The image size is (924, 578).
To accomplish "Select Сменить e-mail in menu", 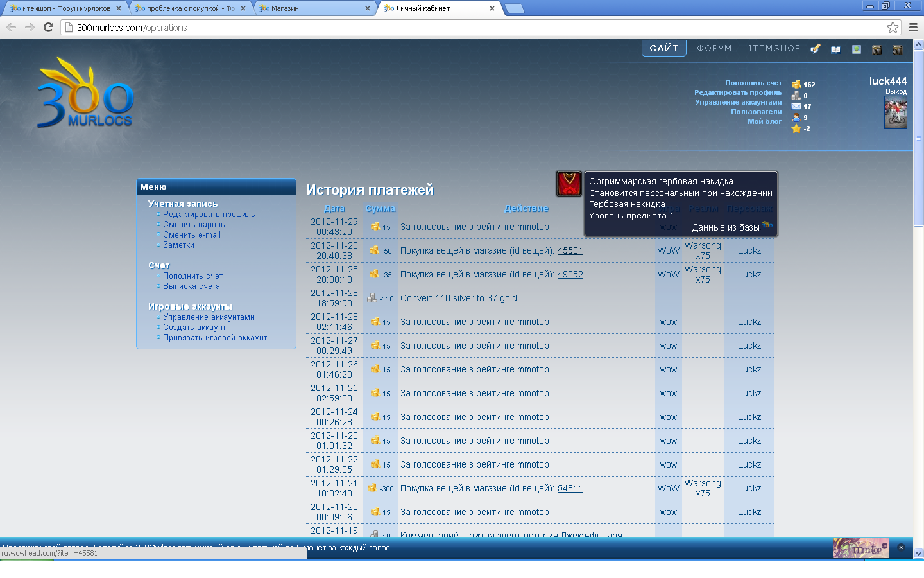I will pyautogui.click(x=192, y=235).
